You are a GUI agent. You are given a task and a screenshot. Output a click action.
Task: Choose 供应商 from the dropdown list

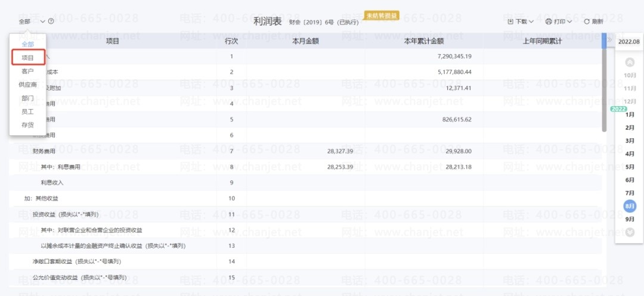click(x=28, y=85)
